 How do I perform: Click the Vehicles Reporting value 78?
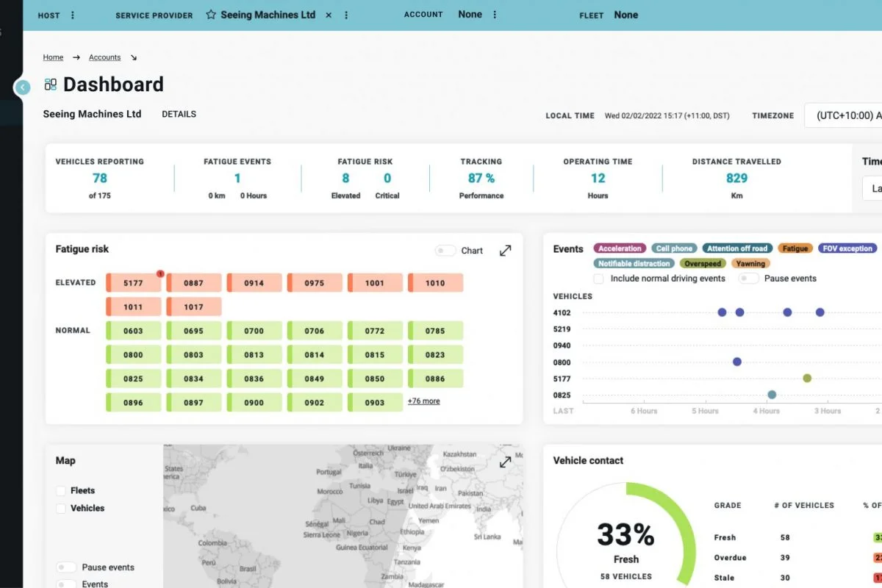100,178
